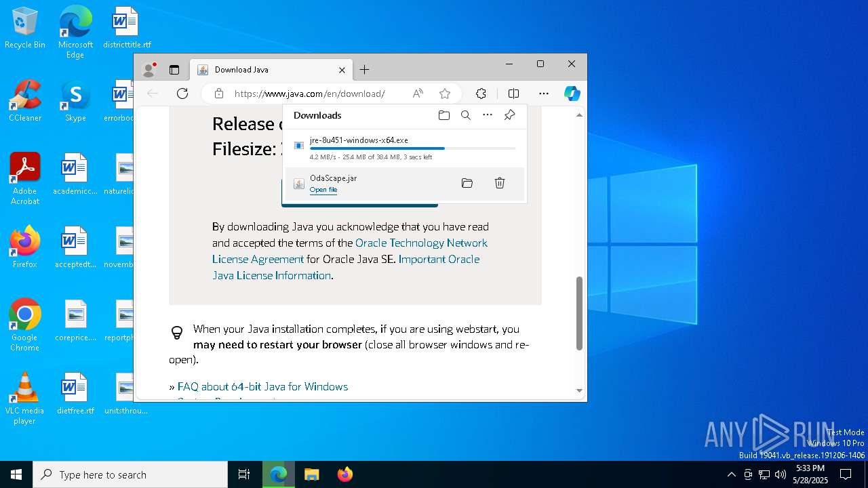Pin the Downloads panel
This screenshot has width=868, height=488.
coord(509,115)
